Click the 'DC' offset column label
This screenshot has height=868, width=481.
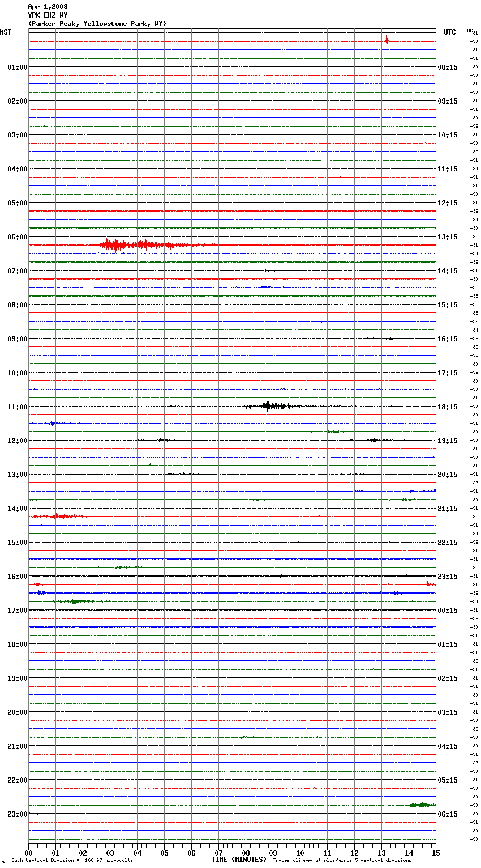click(470, 31)
